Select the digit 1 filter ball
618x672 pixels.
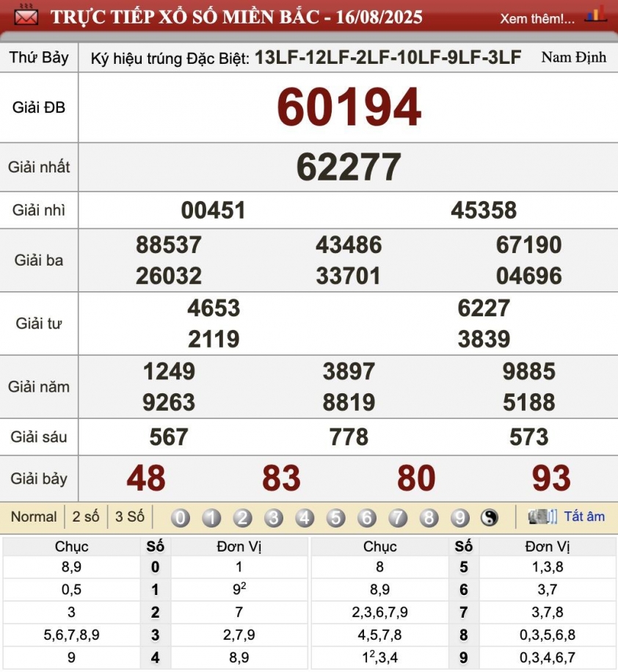click(x=211, y=518)
